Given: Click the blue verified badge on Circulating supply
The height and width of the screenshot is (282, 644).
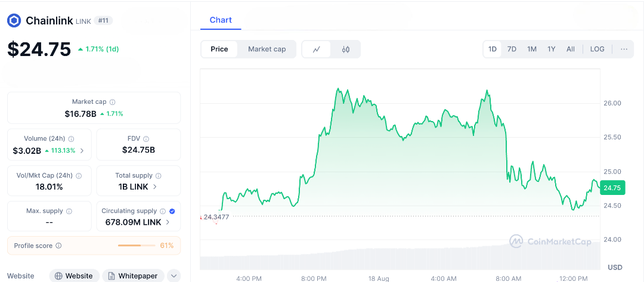Looking at the screenshot, I should click(x=172, y=211).
